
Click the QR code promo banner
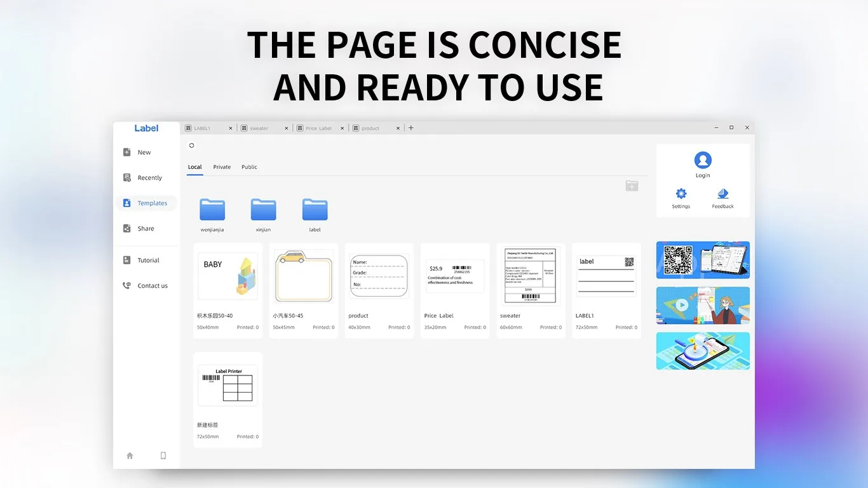[703, 260]
